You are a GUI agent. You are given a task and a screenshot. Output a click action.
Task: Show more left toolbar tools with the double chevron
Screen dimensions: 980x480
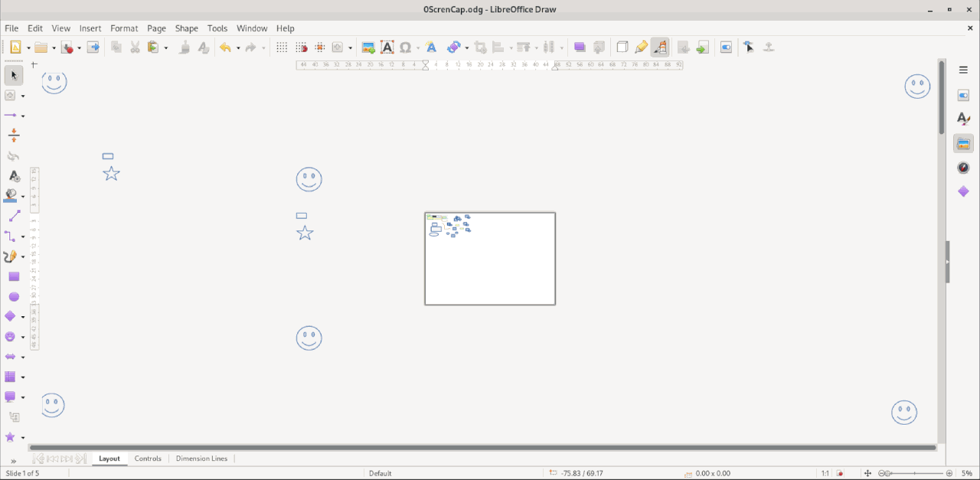point(13,460)
